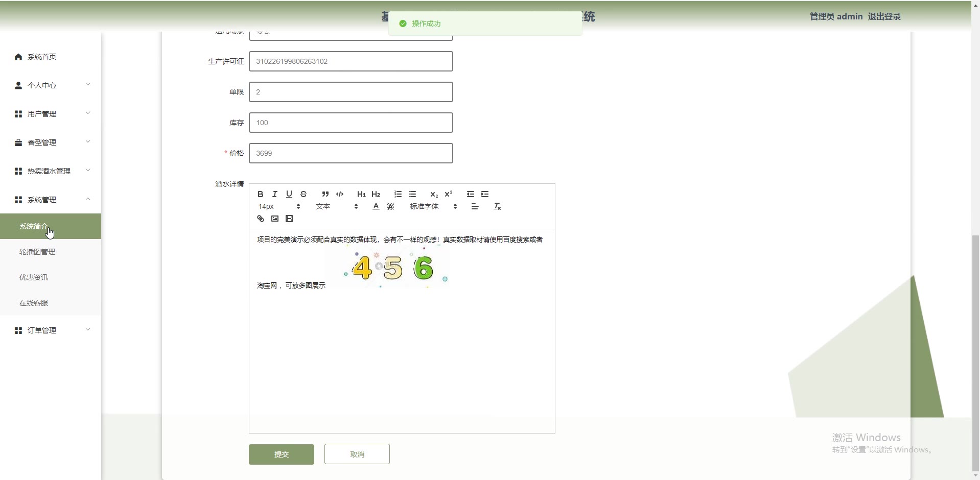The height and width of the screenshot is (480, 980).
Task: Apply Heading 1 style
Action: pyautogui.click(x=361, y=194)
